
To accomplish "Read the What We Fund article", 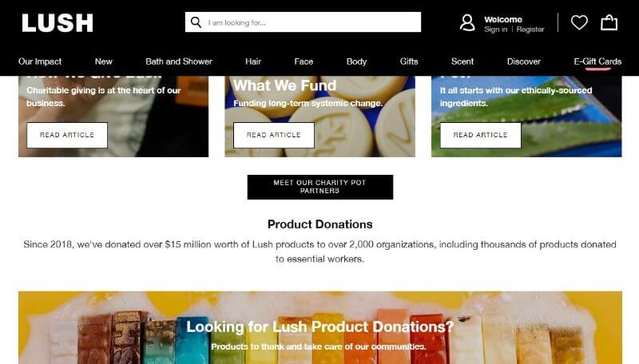I will pos(274,135).
